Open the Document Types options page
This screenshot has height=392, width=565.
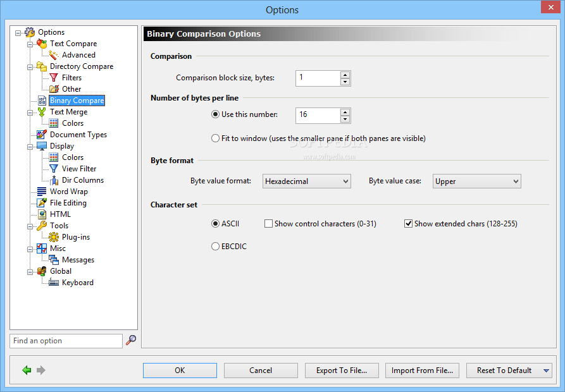(78, 135)
